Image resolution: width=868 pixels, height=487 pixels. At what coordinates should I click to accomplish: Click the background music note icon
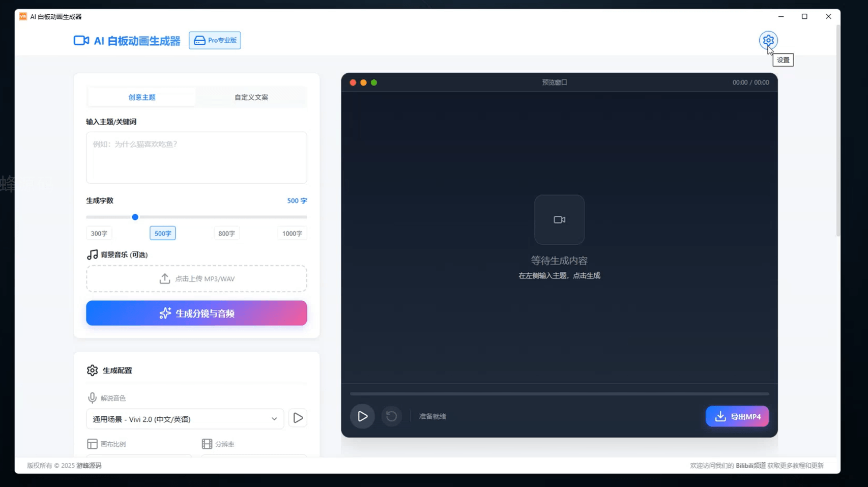click(x=92, y=254)
